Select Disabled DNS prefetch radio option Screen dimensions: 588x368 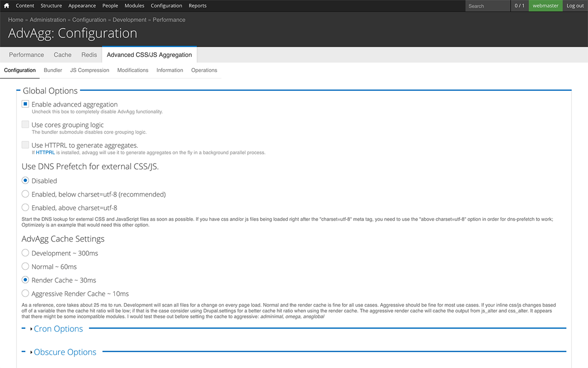(x=25, y=180)
